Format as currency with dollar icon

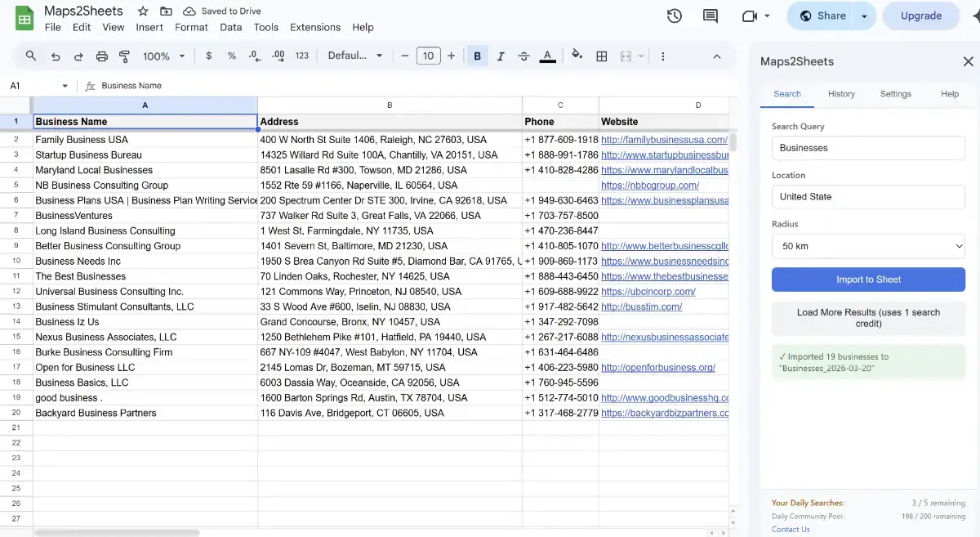(x=209, y=56)
